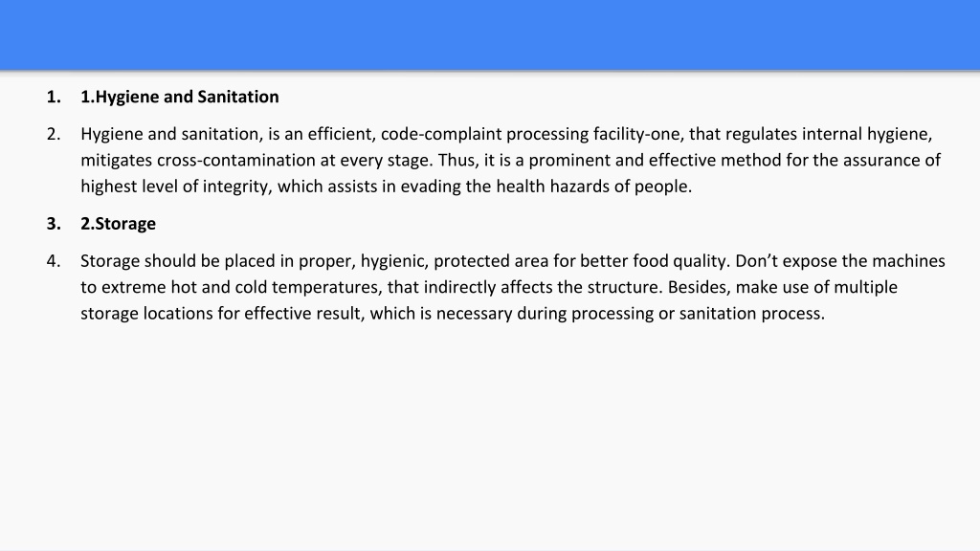
Task: Click the bold list number "3." marker
Action: [x=54, y=224]
